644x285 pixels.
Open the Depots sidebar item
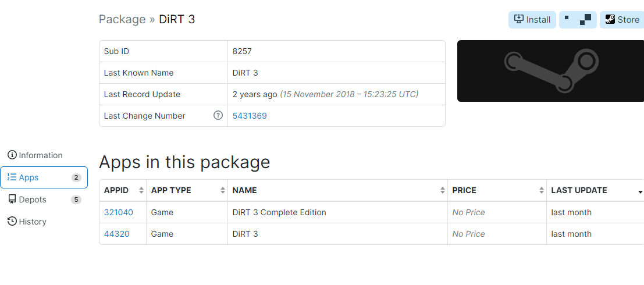pyautogui.click(x=44, y=199)
